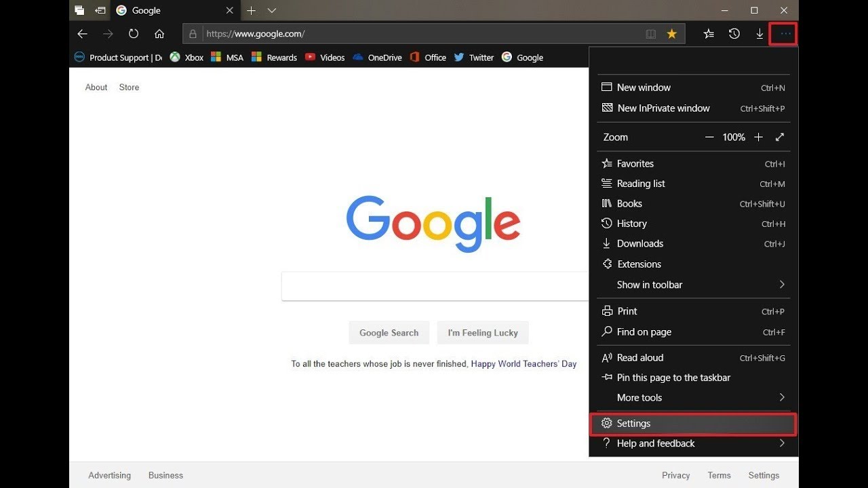
Task: Open Downloads arrow icon in toolbar
Action: click(x=759, y=34)
